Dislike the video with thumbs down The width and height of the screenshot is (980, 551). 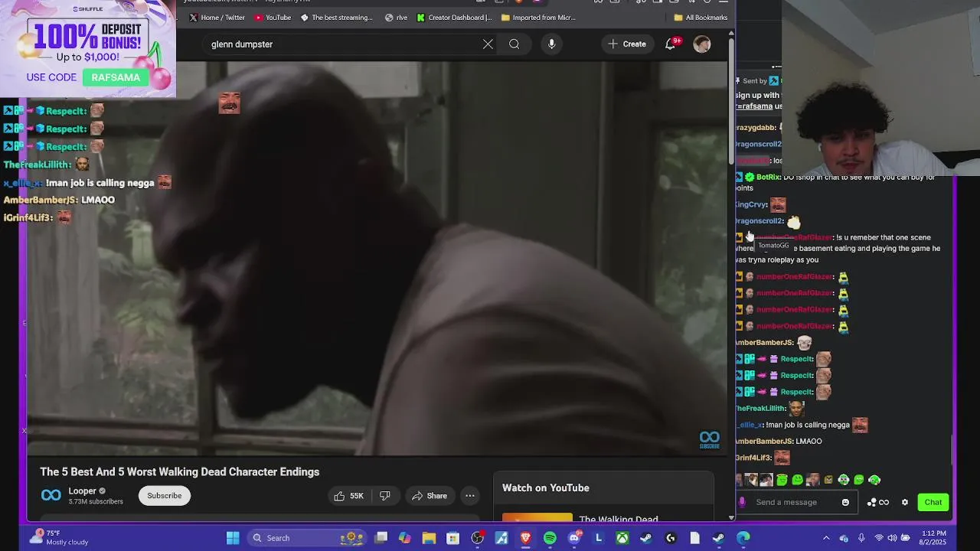click(385, 496)
